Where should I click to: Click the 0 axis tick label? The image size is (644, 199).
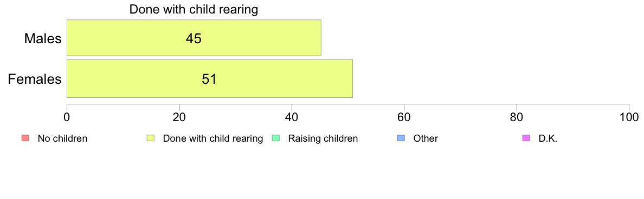pos(67,117)
